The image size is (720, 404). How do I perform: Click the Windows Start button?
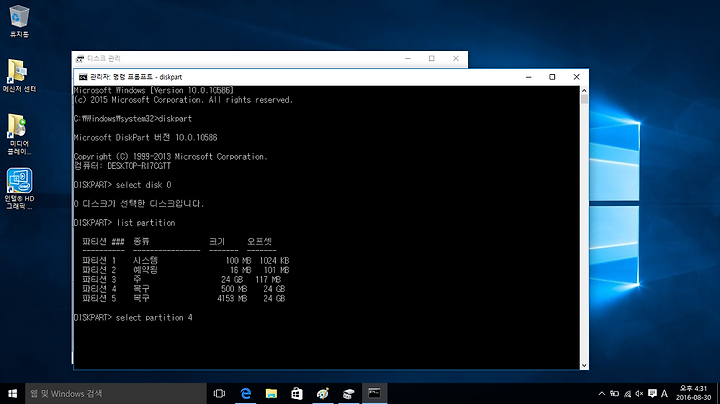pyautogui.click(x=12, y=393)
